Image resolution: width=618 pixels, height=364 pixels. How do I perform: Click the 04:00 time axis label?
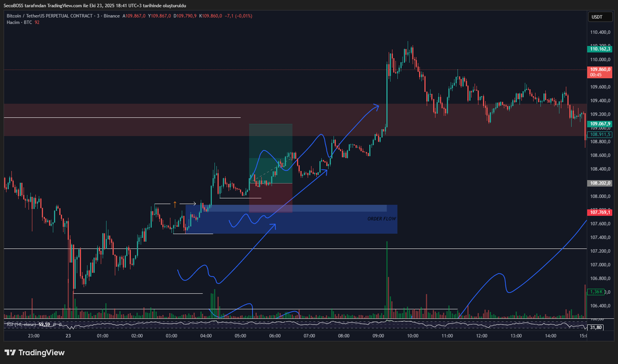tap(206, 336)
